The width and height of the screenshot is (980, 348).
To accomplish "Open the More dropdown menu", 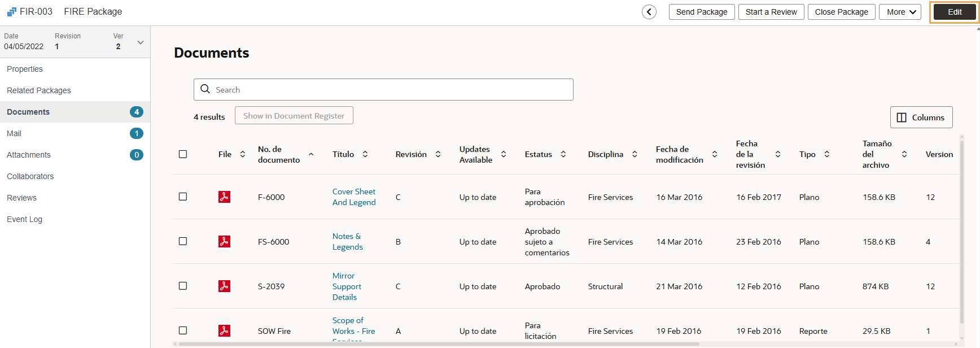I will pyautogui.click(x=900, y=12).
